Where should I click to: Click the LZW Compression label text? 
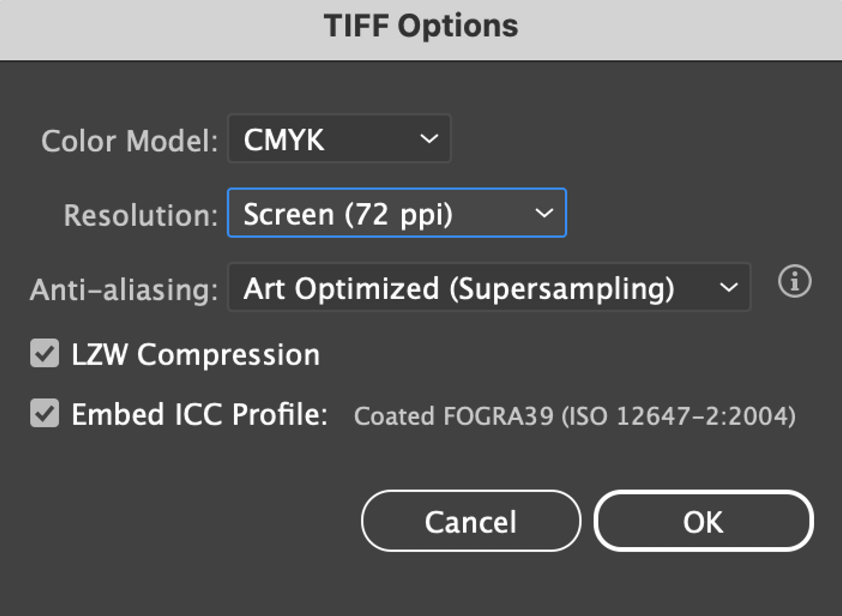click(x=196, y=355)
